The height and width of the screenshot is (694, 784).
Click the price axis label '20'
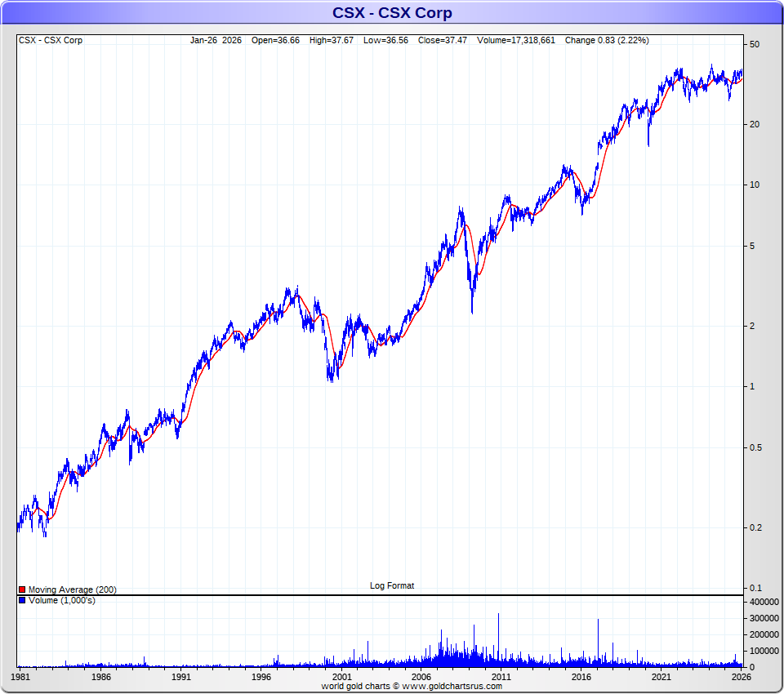(x=755, y=124)
